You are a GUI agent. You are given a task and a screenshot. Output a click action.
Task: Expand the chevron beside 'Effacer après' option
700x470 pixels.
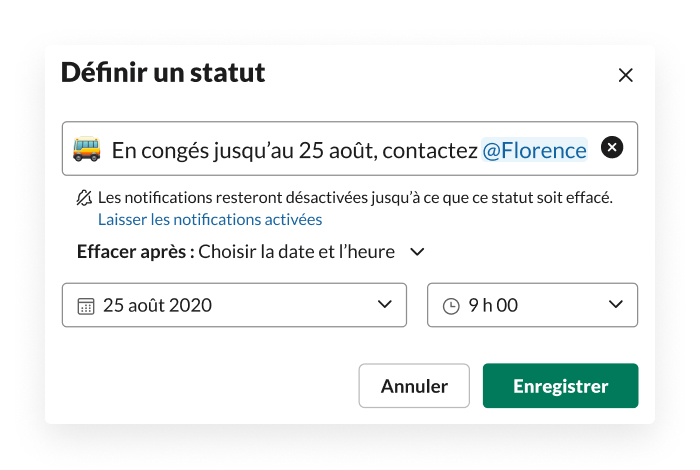pos(418,252)
